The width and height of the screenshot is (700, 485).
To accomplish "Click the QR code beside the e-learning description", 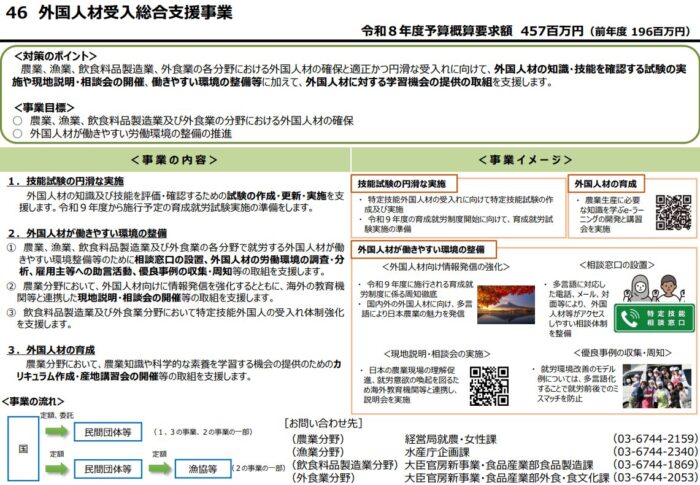I will click(672, 213).
